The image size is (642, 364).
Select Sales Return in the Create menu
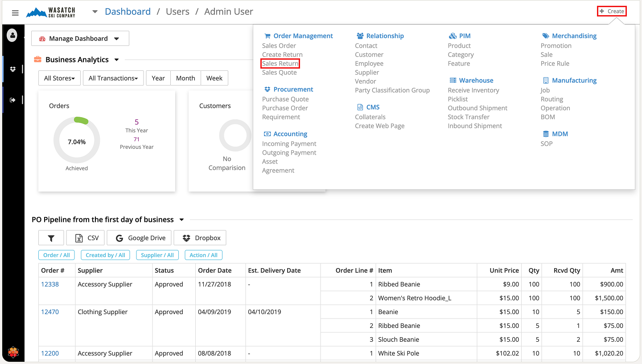point(280,63)
